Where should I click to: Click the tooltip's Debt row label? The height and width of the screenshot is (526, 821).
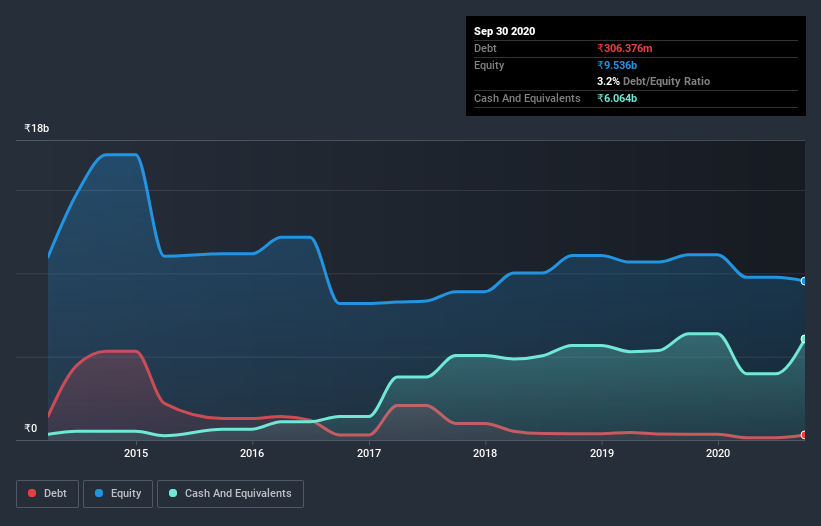pyautogui.click(x=485, y=48)
